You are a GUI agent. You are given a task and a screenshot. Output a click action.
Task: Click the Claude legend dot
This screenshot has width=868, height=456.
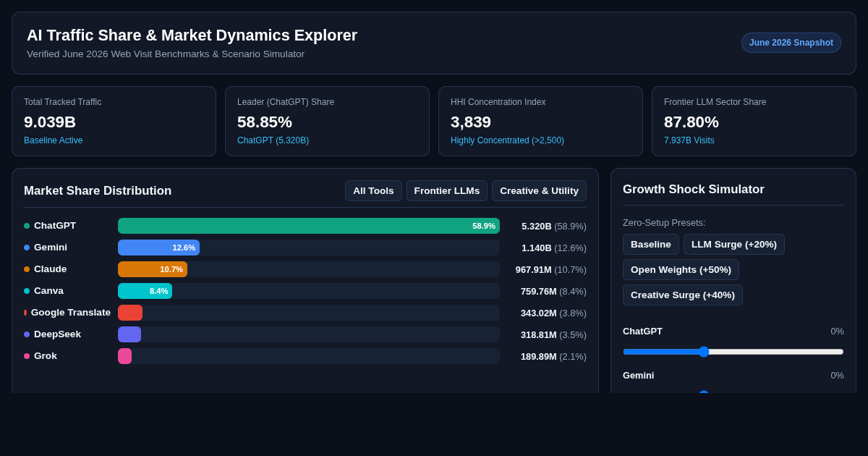coord(27,269)
